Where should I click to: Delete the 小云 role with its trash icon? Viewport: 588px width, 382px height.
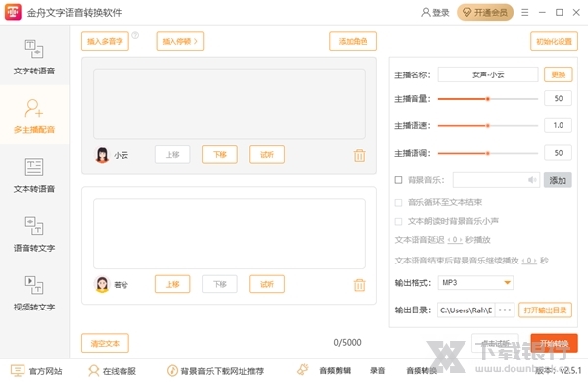pyautogui.click(x=359, y=155)
